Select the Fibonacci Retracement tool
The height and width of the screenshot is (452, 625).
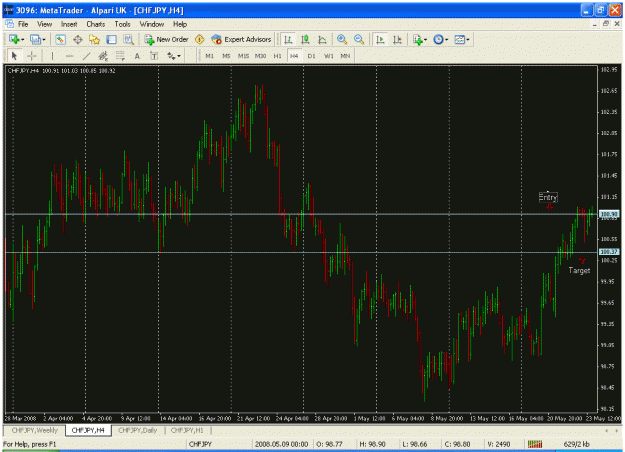point(120,56)
